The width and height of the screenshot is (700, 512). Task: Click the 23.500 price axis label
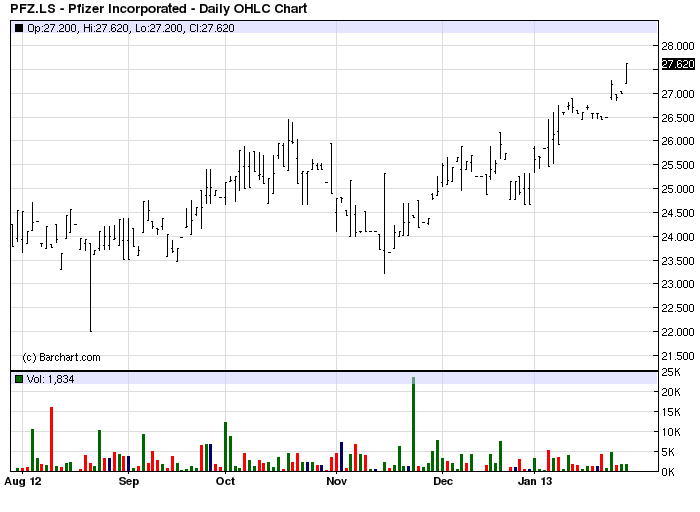coord(678,261)
